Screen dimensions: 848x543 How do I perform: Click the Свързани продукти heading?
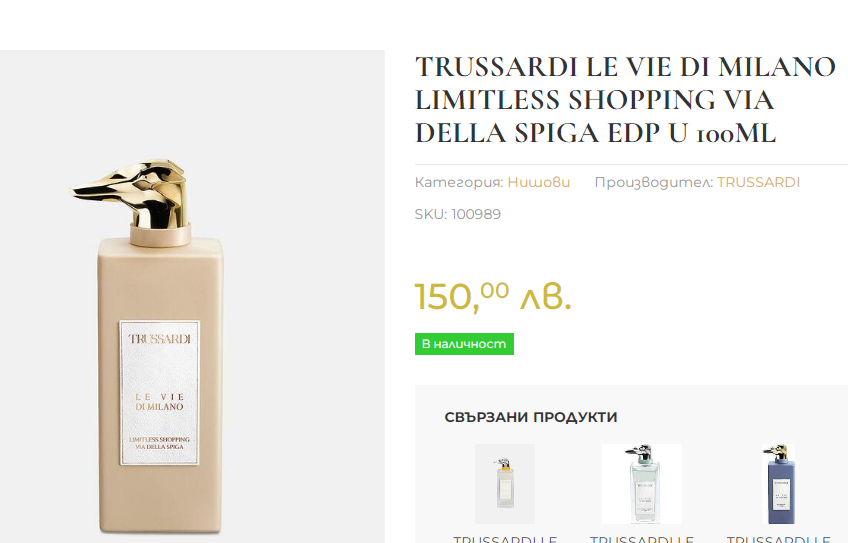click(531, 417)
